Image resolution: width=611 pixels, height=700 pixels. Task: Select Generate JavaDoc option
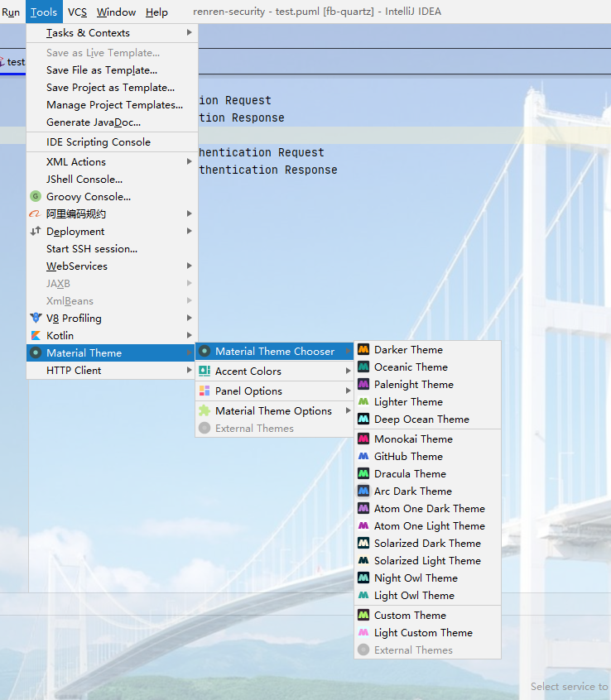94,122
